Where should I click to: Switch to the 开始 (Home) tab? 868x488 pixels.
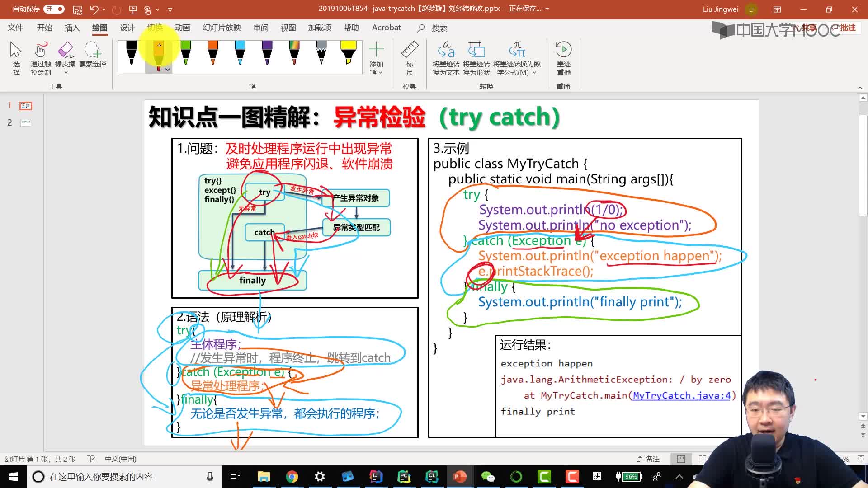(x=44, y=28)
